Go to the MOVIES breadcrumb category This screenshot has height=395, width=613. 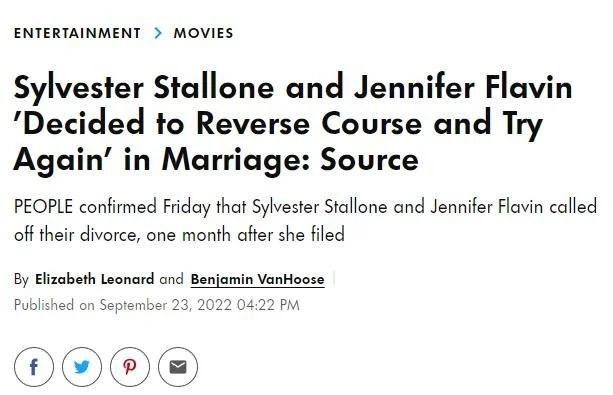click(x=203, y=33)
